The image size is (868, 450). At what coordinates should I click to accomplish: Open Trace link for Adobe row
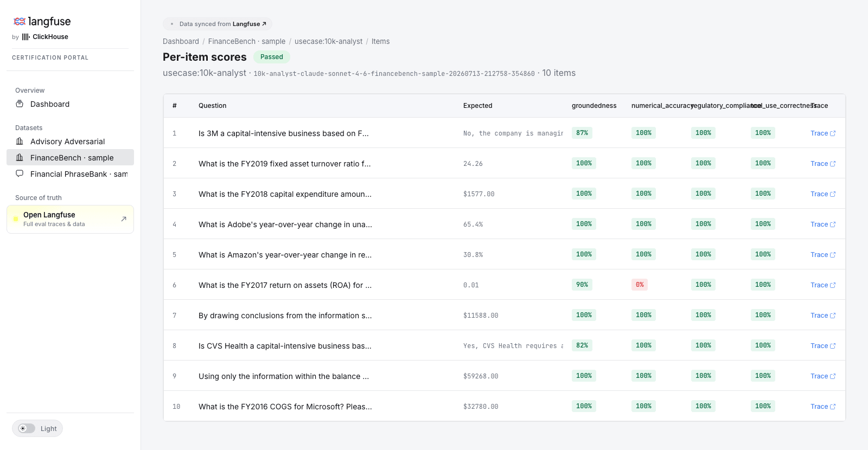823,224
